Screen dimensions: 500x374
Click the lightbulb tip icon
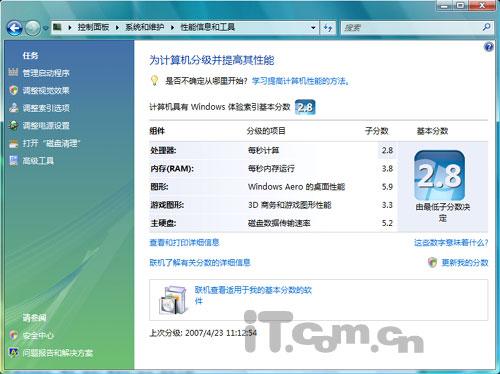(x=154, y=80)
